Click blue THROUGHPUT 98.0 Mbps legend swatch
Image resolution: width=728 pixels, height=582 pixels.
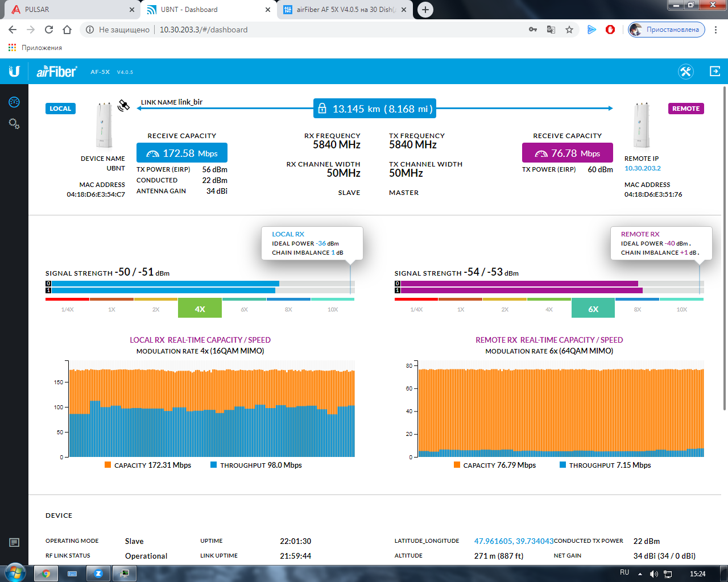pos(214,465)
